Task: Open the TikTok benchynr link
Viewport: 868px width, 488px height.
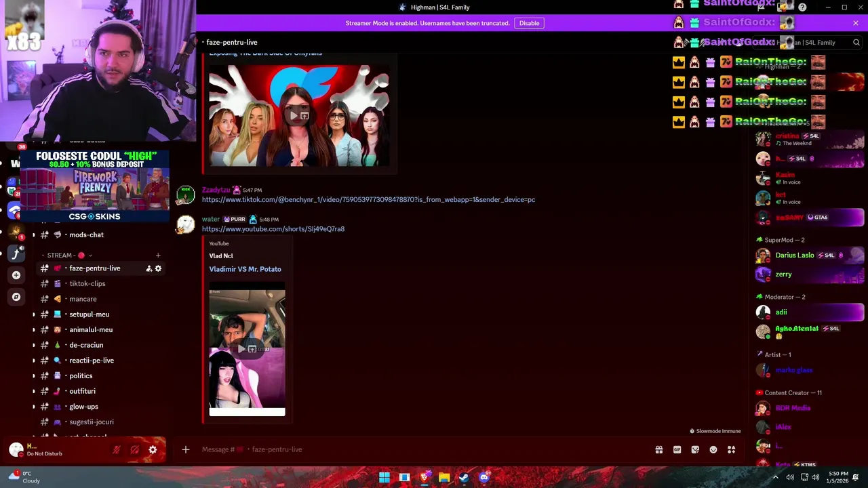Action: pos(368,199)
